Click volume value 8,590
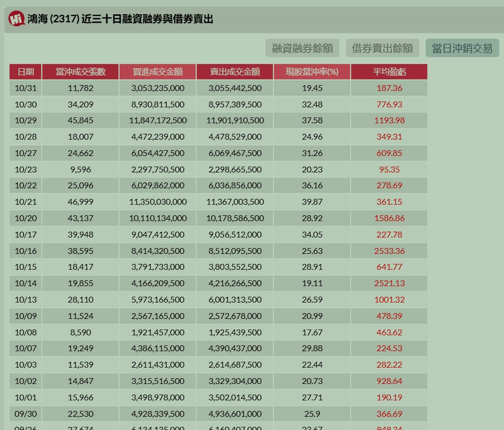504x430 pixels. tap(80, 332)
